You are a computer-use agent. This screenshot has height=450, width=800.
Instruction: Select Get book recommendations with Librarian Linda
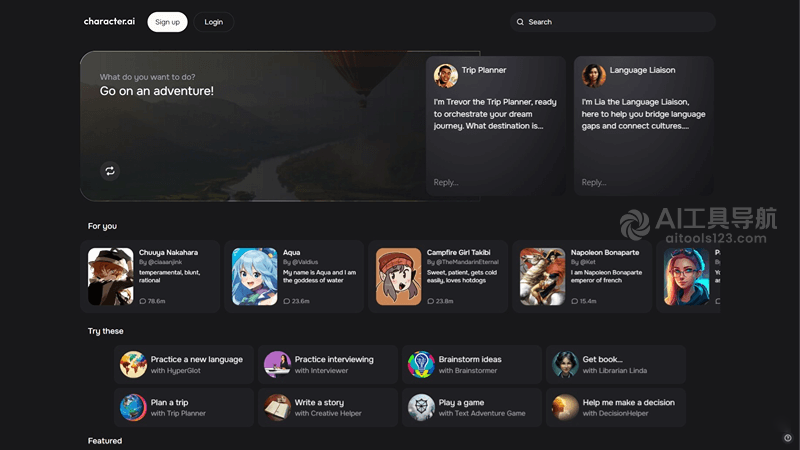(615, 364)
